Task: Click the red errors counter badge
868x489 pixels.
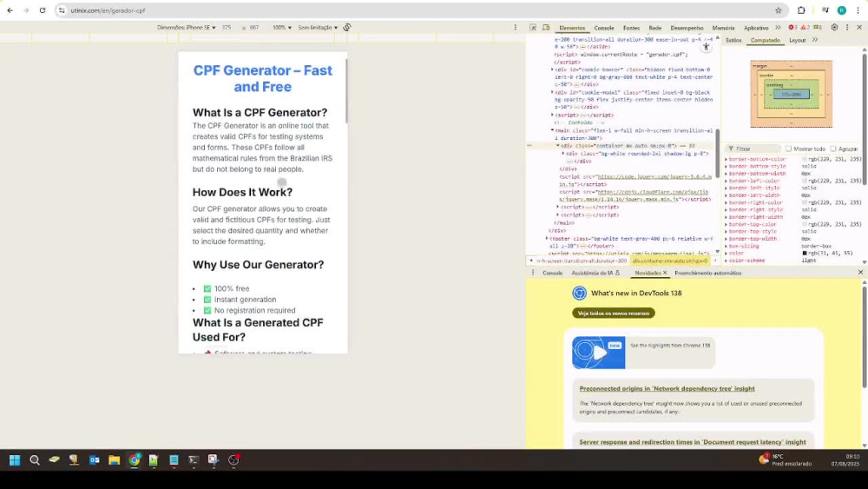Action: tap(792, 27)
